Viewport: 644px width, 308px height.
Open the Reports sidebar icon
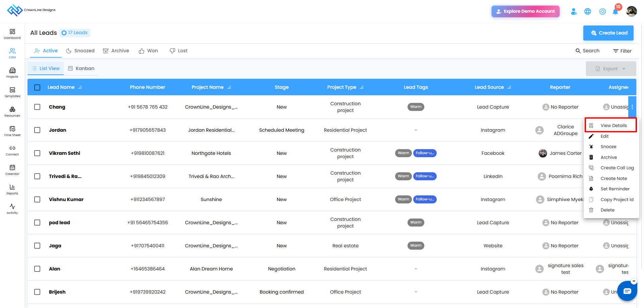(12, 189)
